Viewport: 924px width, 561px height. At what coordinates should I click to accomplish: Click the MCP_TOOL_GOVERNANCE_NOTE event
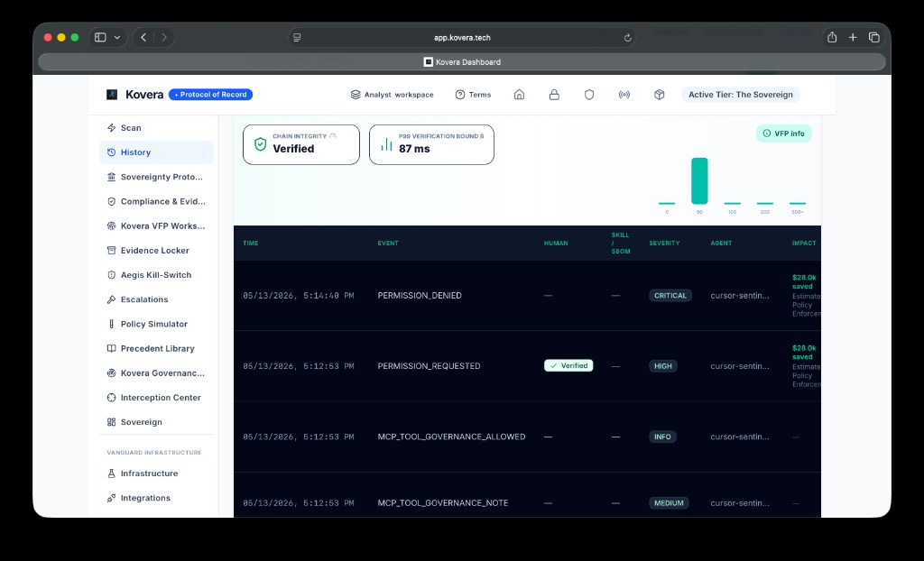click(x=442, y=503)
